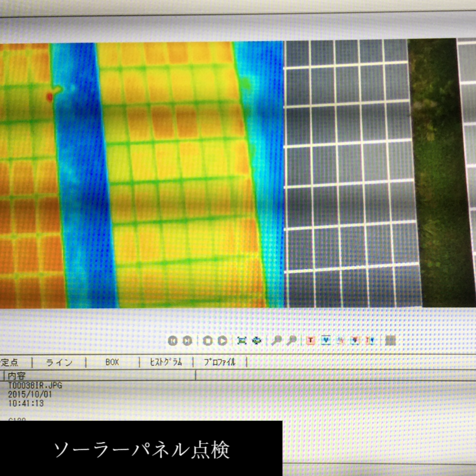
Task: Click the green fit-to-window icon
Action: pyautogui.click(x=242, y=340)
